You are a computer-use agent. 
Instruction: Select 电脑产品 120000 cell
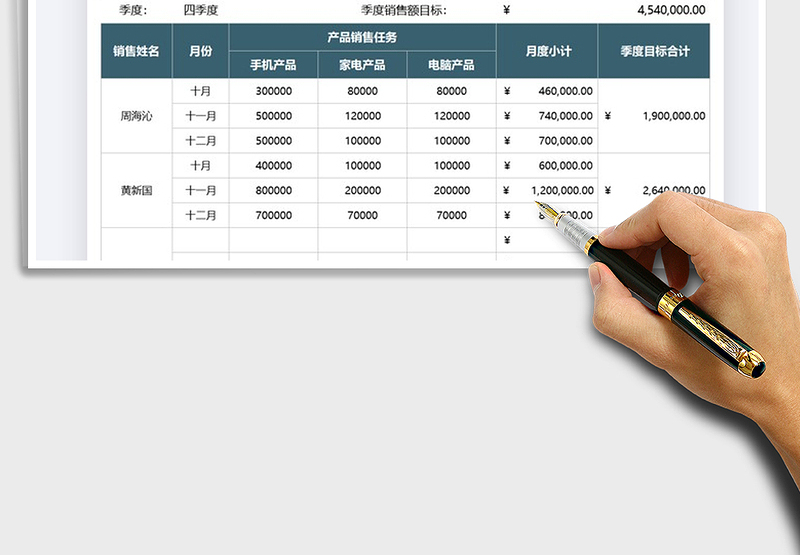coord(452,116)
